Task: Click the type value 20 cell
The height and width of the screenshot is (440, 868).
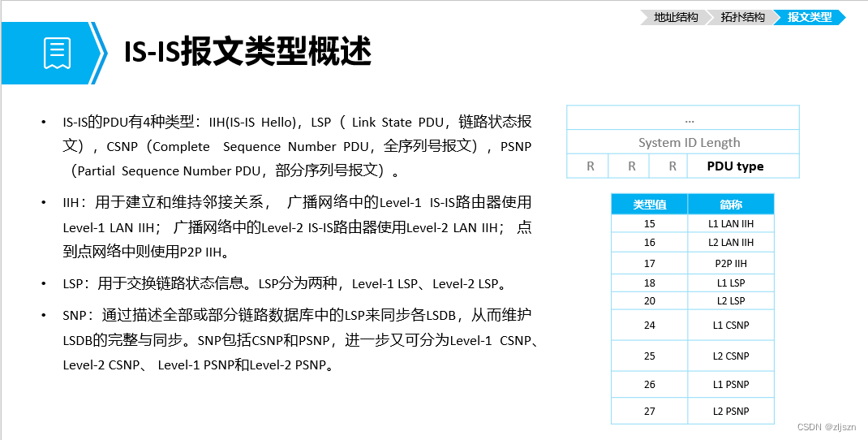Action: pos(649,301)
